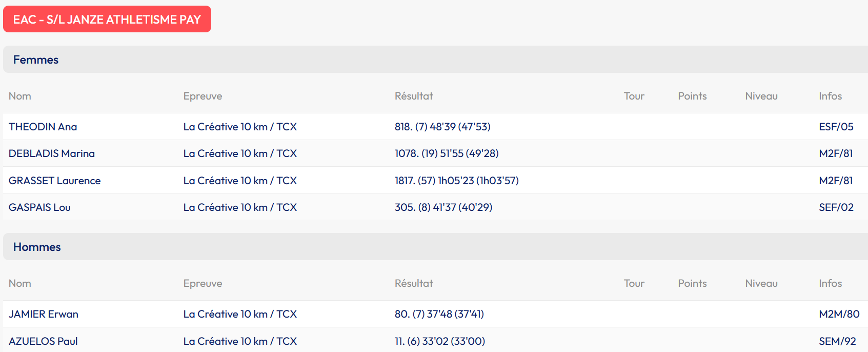Click the 1h05'23 result for GRASSET Laurence

click(x=456, y=181)
